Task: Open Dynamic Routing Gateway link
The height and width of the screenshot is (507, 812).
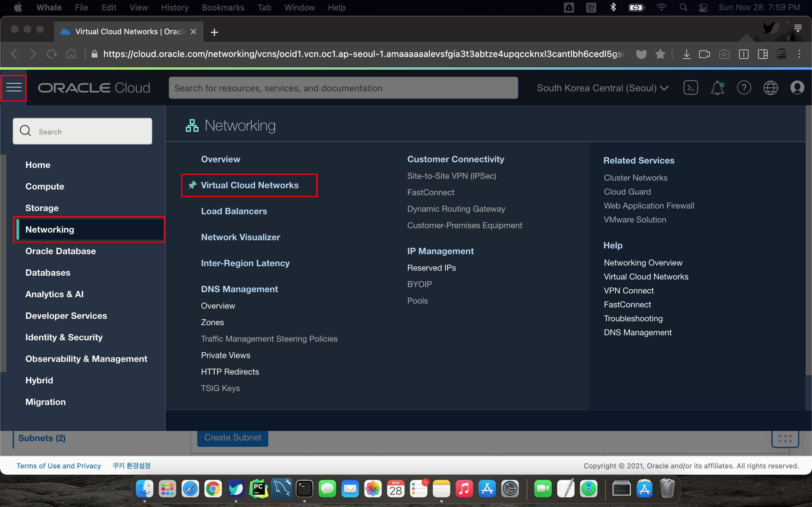Action: point(456,209)
